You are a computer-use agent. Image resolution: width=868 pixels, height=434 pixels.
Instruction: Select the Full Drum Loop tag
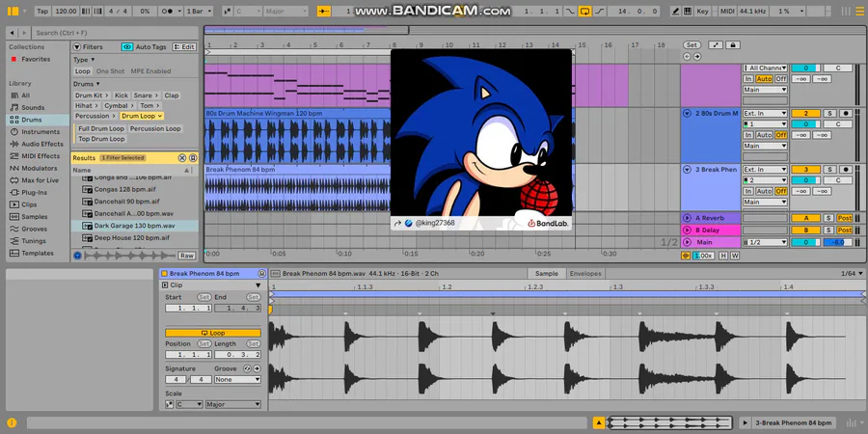[100, 128]
